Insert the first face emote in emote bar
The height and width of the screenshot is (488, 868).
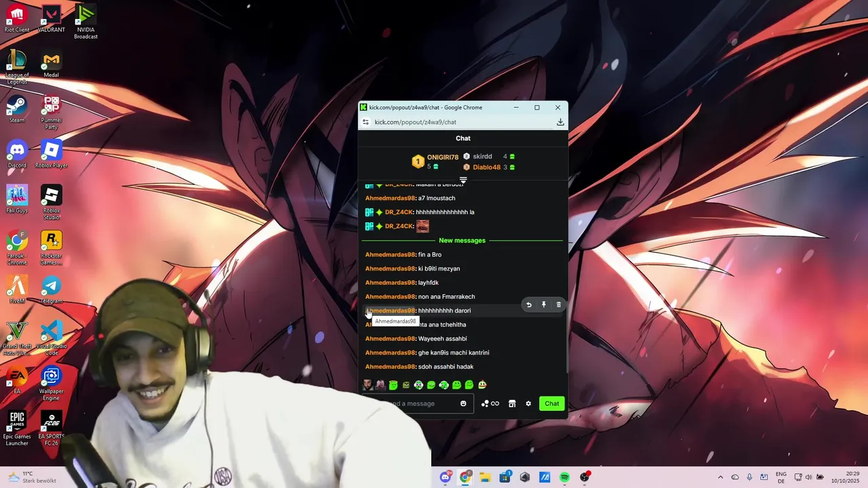pyautogui.click(x=368, y=385)
